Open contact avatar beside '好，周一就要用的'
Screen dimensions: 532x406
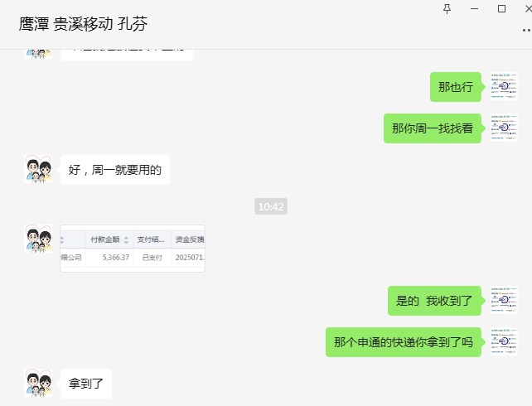(38, 169)
